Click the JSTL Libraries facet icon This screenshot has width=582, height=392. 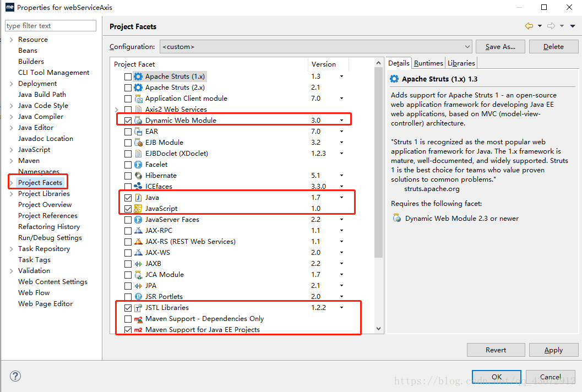(x=138, y=308)
